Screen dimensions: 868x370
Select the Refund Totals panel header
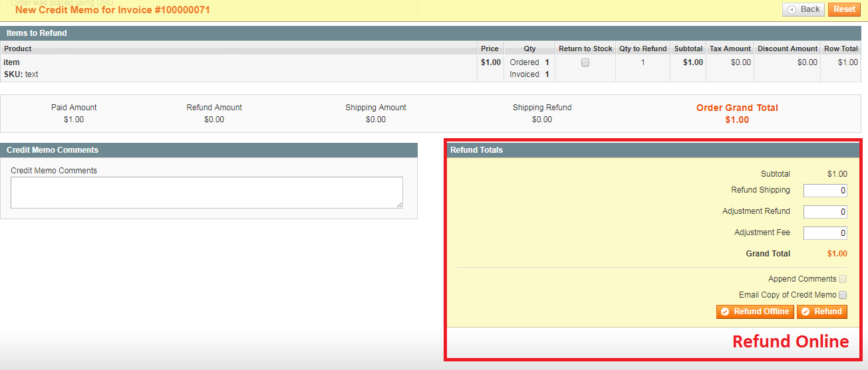coord(476,150)
